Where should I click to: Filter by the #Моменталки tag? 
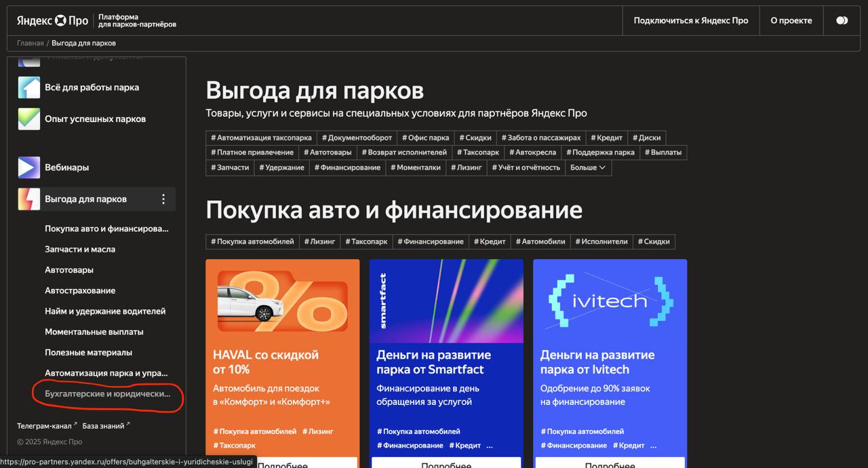[x=415, y=168]
